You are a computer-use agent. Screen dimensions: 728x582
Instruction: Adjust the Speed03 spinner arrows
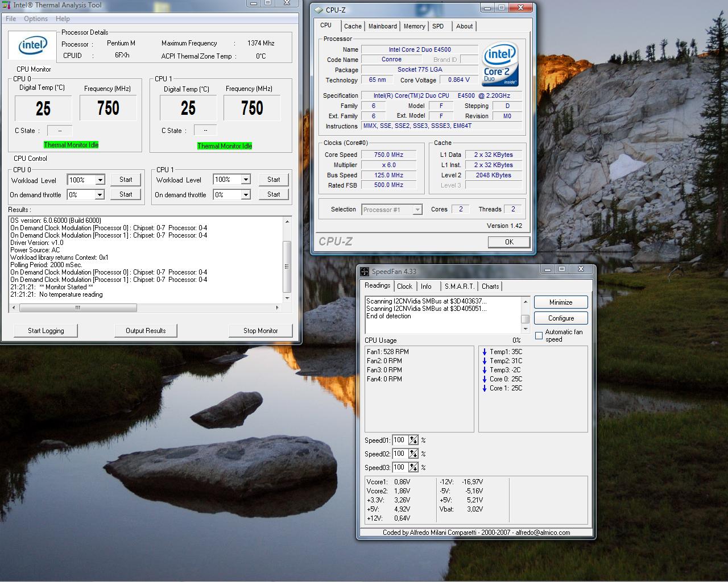[x=413, y=468]
